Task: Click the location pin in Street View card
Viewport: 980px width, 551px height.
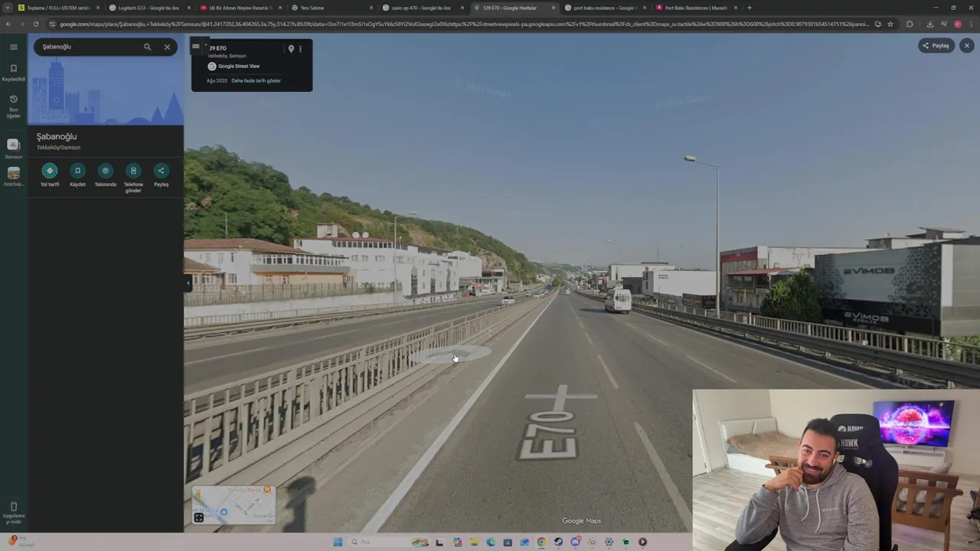Action: coord(291,49)
